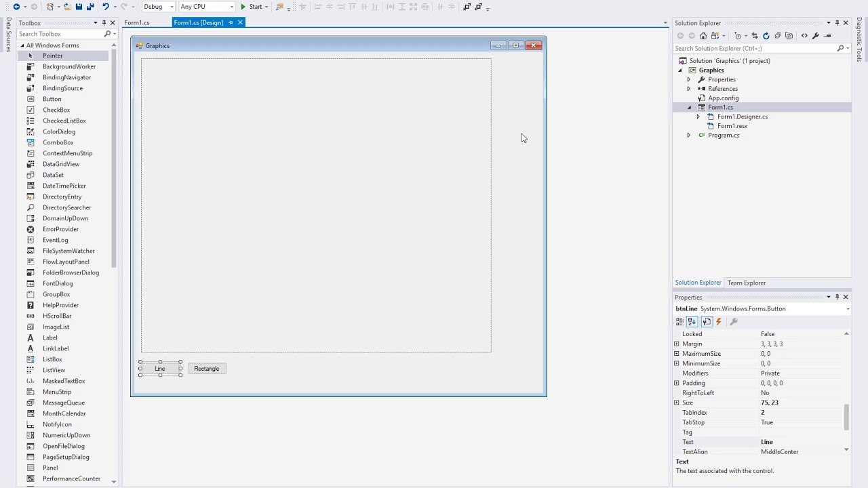Close the Form1.cs [Design] tab
Viewport: 868px width, 488px height.
coord(240,22)
